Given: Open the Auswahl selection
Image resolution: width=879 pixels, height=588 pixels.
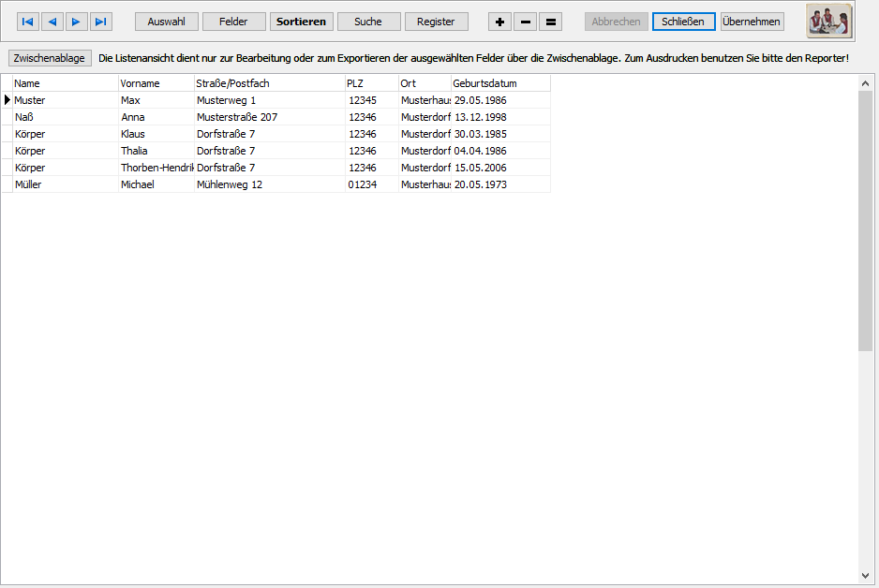Looking at the screenshot, I should pyautogui.click(x=167, y=22).
